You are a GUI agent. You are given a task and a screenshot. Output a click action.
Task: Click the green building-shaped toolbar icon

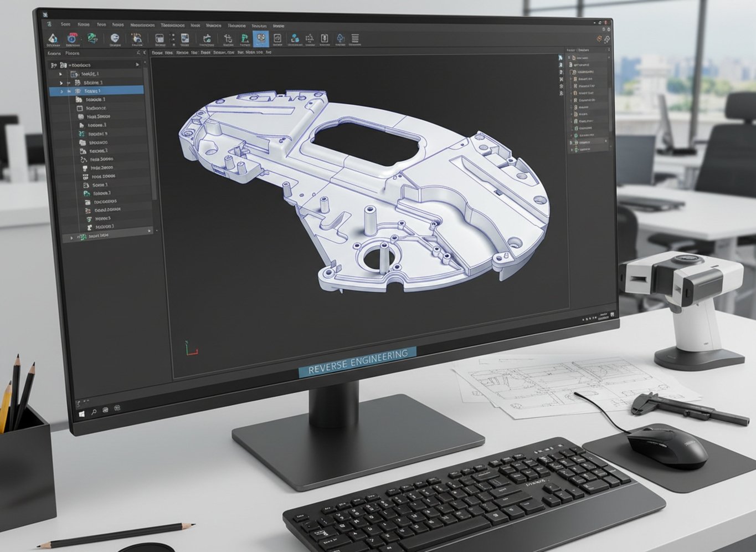pos(244,39)
